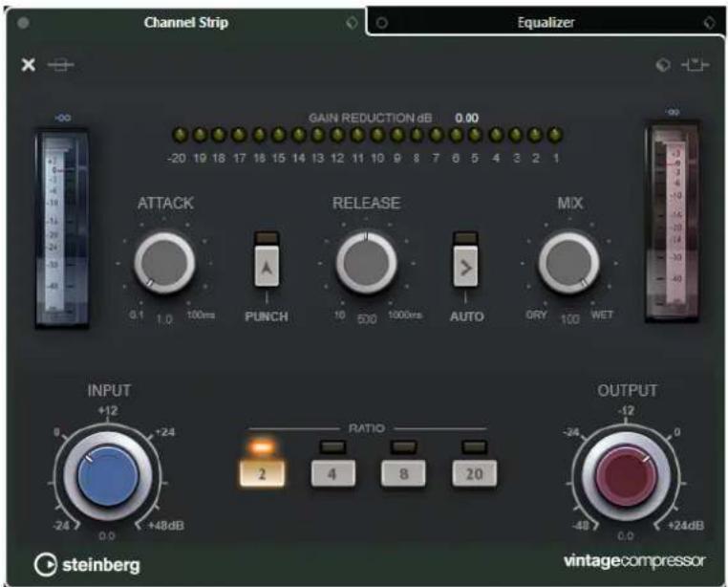Click the module bypass icon next to X
728x587 pixels.
pyautogui.click(x=61, y=65)
